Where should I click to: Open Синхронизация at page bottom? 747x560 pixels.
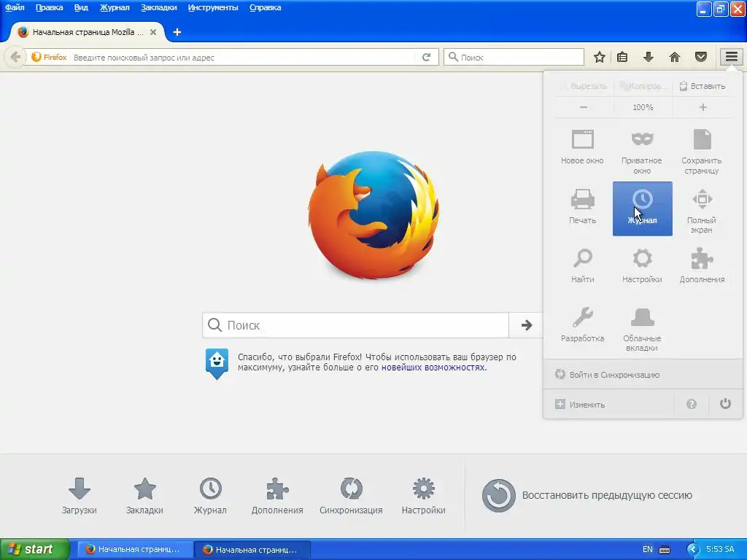(351, 496)
